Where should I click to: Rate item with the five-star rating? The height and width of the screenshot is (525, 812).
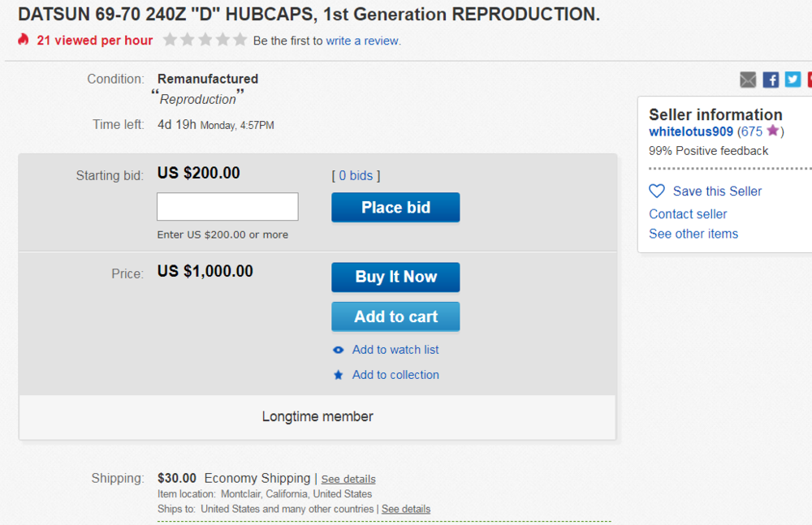(205, 40)
